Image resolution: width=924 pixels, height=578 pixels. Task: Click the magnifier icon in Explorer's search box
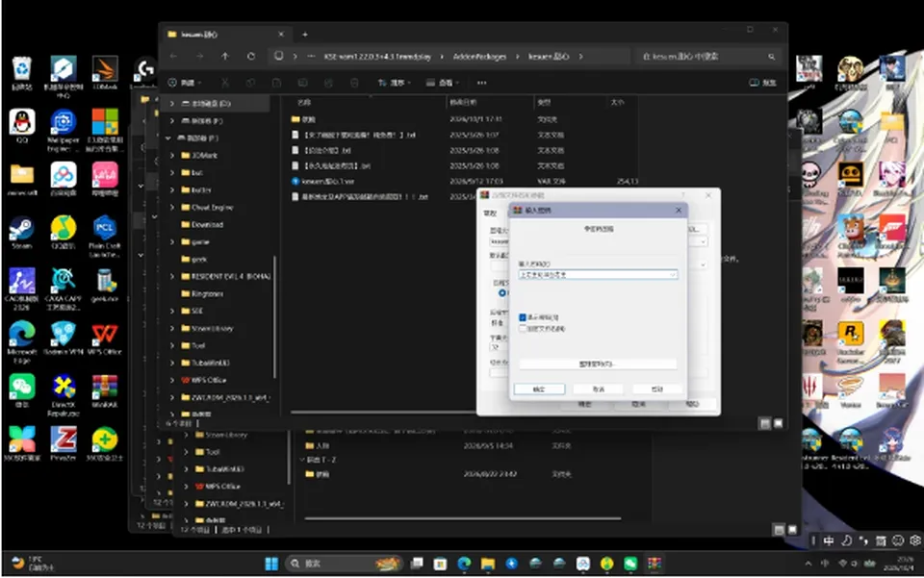click(771, 57)
